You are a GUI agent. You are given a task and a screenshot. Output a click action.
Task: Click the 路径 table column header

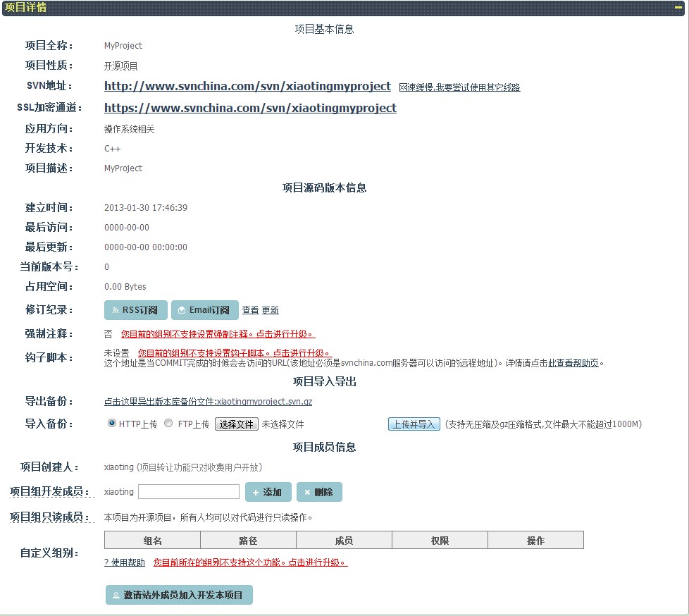(x=248, y=541)
